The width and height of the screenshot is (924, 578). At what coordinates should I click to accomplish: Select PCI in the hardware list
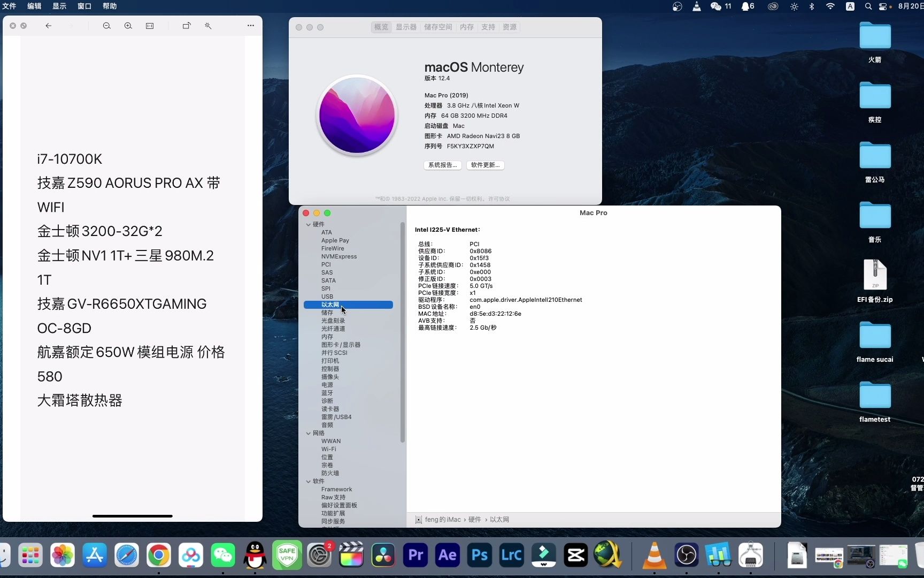[x=326, y=264]
